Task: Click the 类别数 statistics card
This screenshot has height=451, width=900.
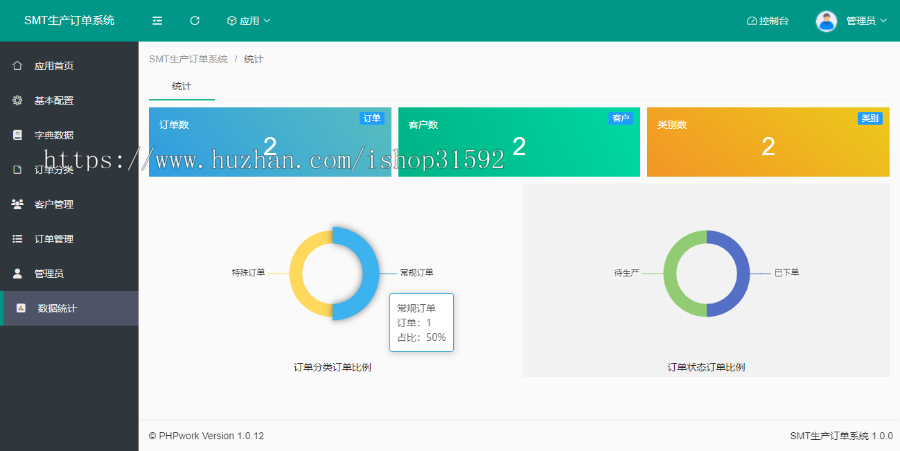Action: point(768,142)
